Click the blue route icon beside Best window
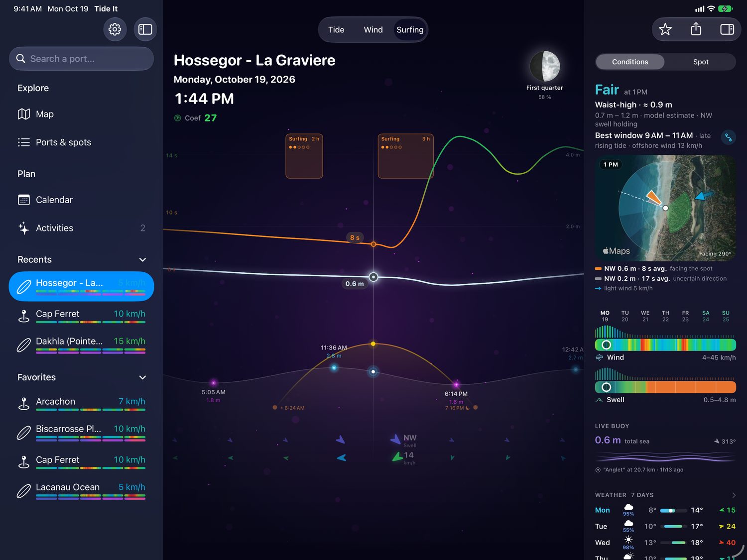Image resolution: width=747 pixels, height=560 pixels. pyautogui.click(x=728, y=137)
